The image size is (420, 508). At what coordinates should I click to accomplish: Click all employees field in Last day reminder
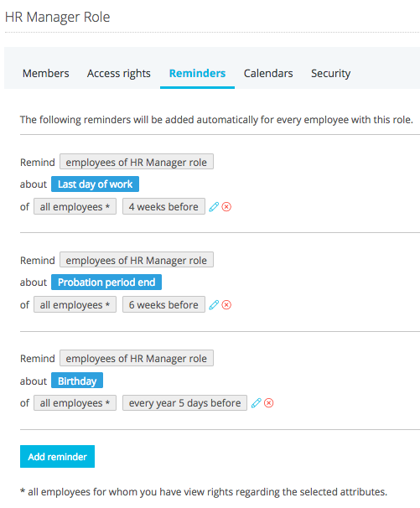tap(75, 206)
